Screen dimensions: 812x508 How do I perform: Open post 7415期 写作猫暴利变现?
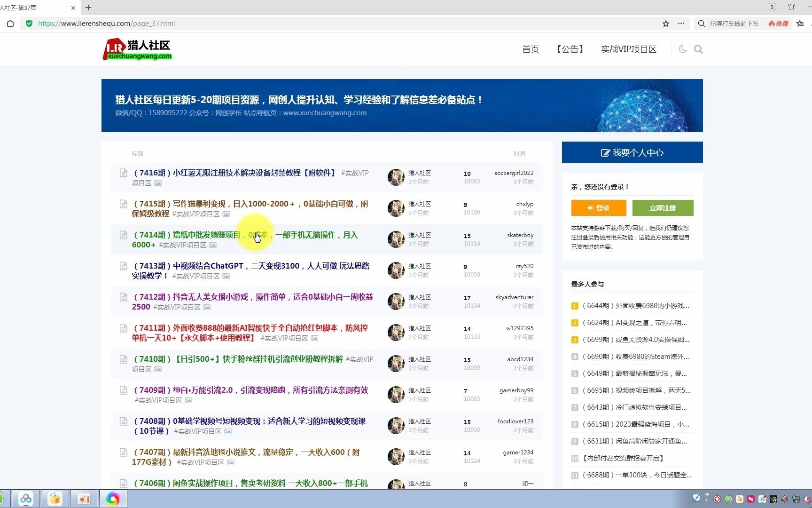250,208
